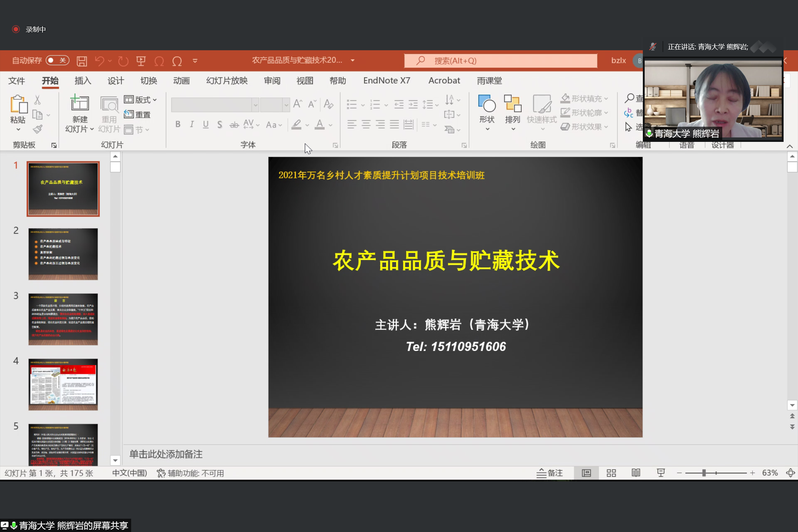The image size is (798, 532).
Task: Click the Undo arrow icon
Action: click(x=99, y=61)
